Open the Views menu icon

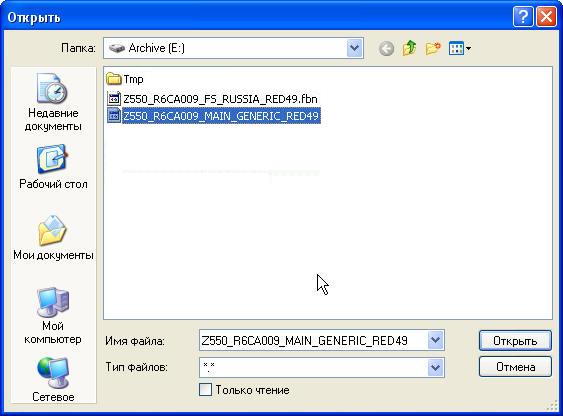click(460, 48)
